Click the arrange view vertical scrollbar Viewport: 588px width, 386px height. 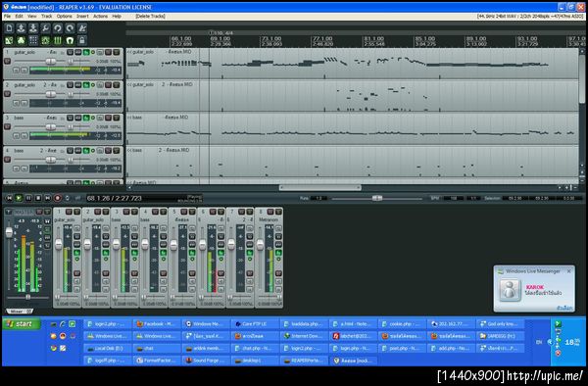click(x=582, y=79)
